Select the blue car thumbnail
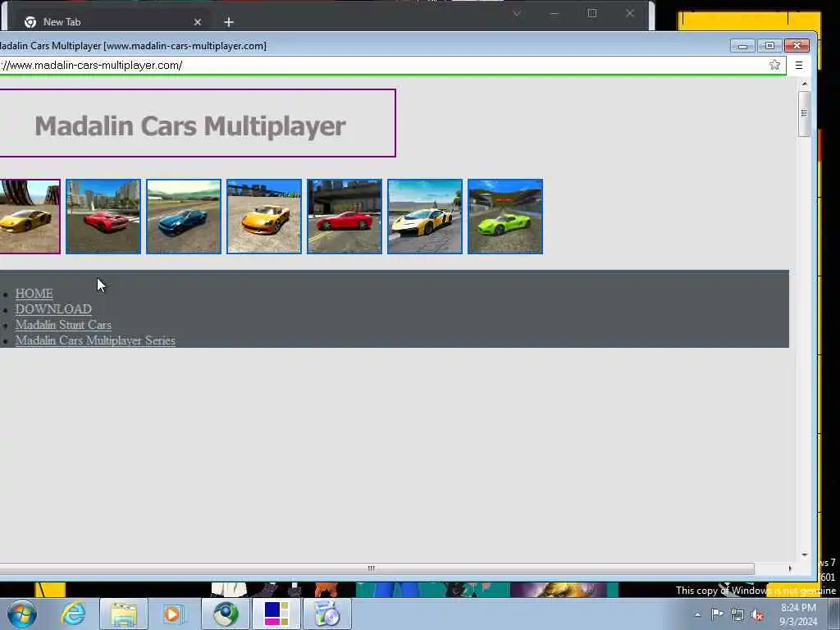The width and height of the screenshot is (840, 630). [x=184, y=217]
